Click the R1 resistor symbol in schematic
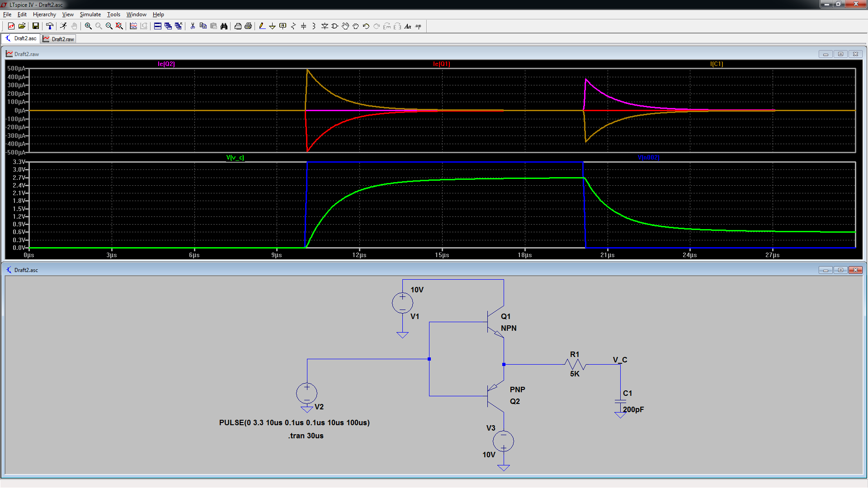This screenshot has width=868, height=488. click(575, 364)
